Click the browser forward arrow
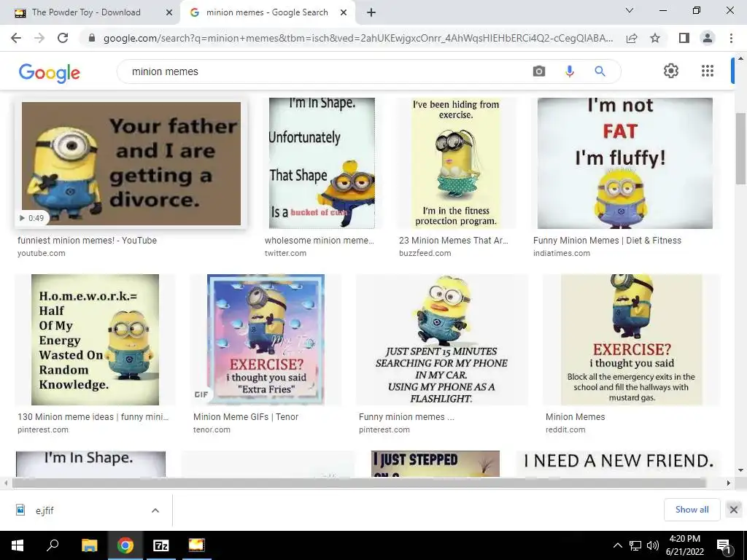 [39, 38]
